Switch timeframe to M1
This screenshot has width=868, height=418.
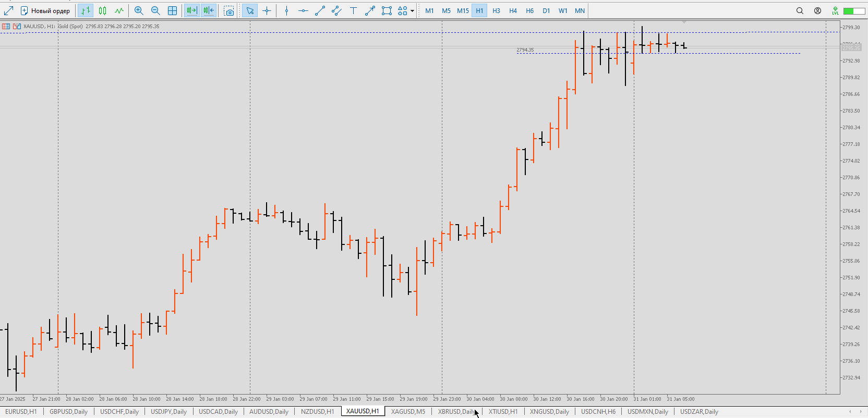(x=429, y=10)
